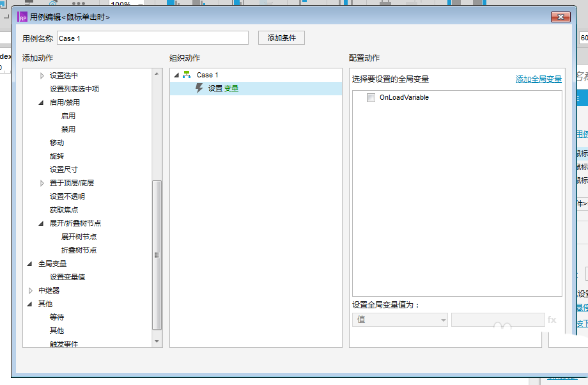Click the fx icon next to the value field
Image resolution: width=588 pixels, height=385 pixels.
pyautogui.click(x=552, y=320)
